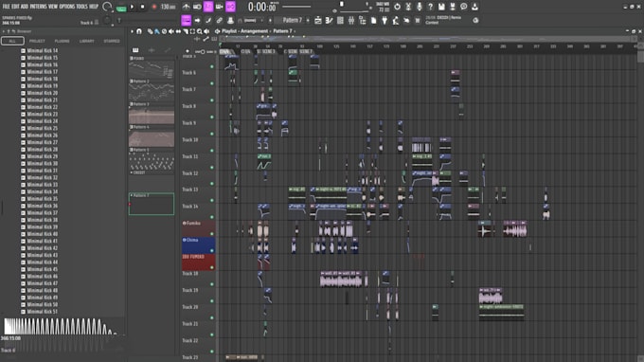Switch to the STARRED browser tab
This screenshot has height=362, width=644.
tap(112, 41)
